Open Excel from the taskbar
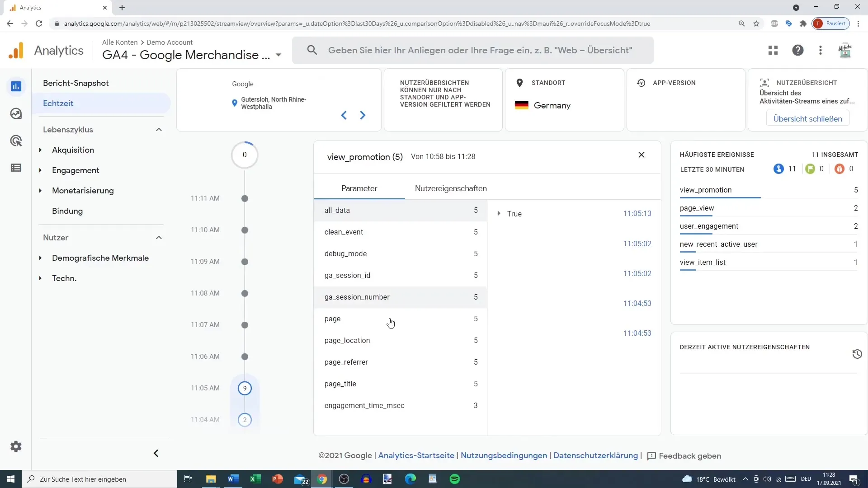 click(255, 479)
